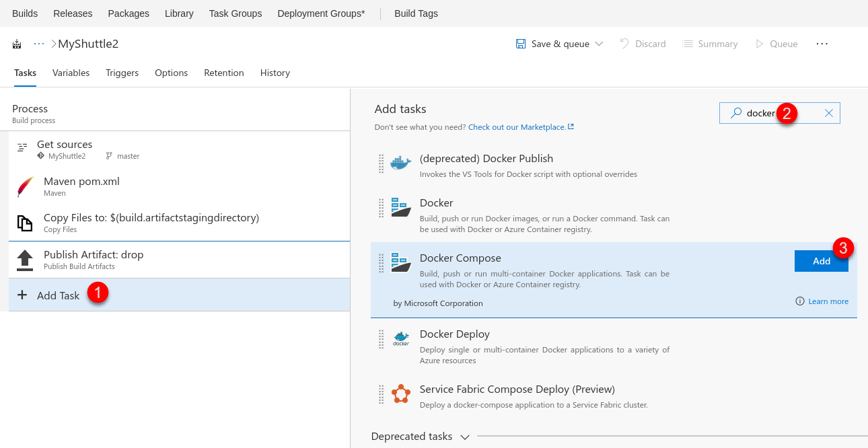
Task: Click the Docker task ship icon
Action: [400, 207]
